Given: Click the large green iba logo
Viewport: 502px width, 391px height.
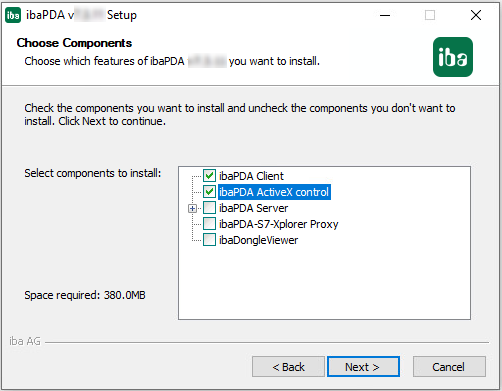Looking at the screenshot, I should pos(453,57).
